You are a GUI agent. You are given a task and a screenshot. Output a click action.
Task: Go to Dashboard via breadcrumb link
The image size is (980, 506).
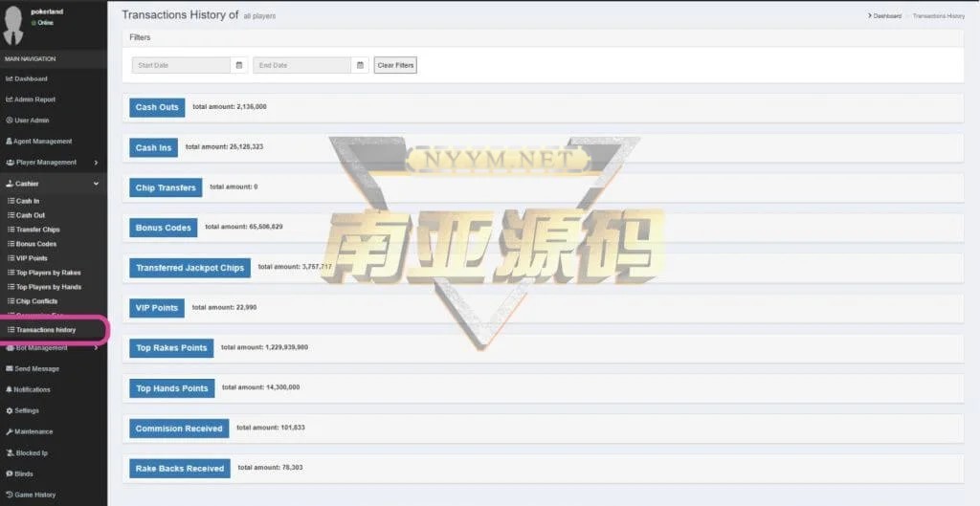pyautogui.click(x=887, y=16)
